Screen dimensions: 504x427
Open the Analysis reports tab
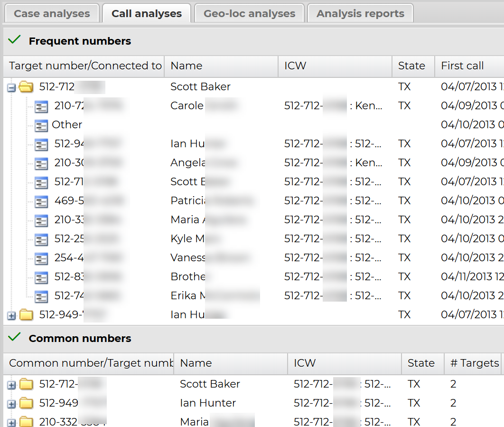(360, 13)
